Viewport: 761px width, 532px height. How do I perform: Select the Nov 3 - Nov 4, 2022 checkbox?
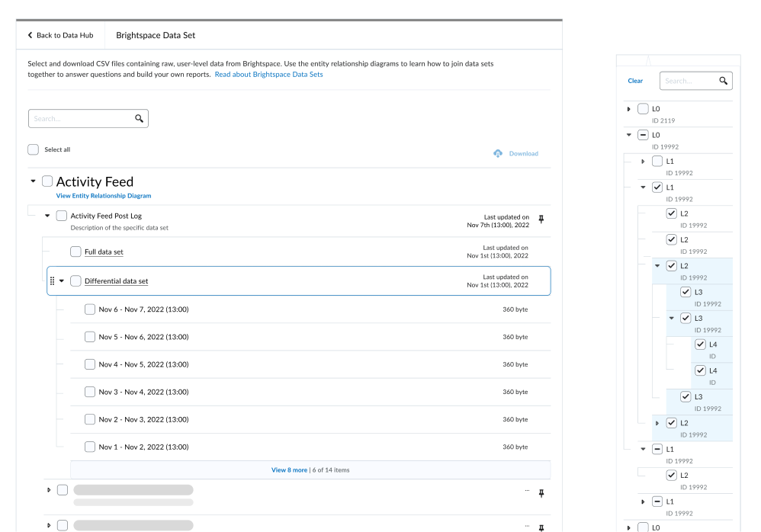click(90, 392)
